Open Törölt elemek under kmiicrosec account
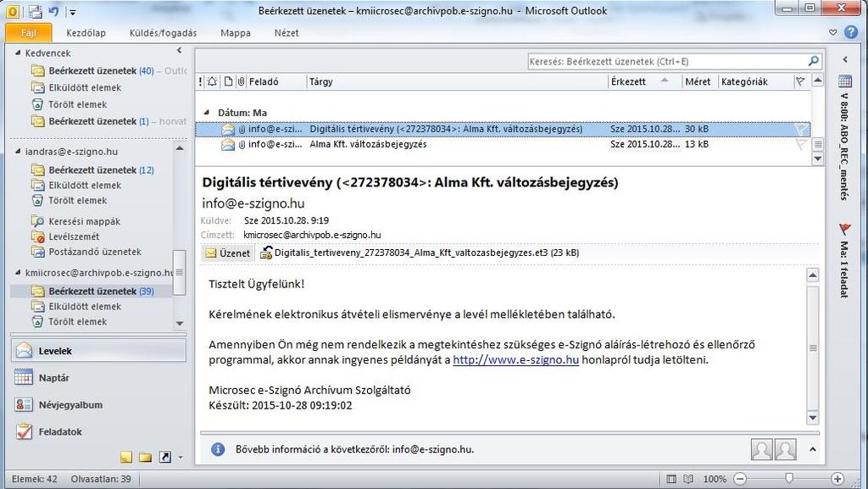Image resolution: width=868 pixels, height=489 pixels. (70, 321)
